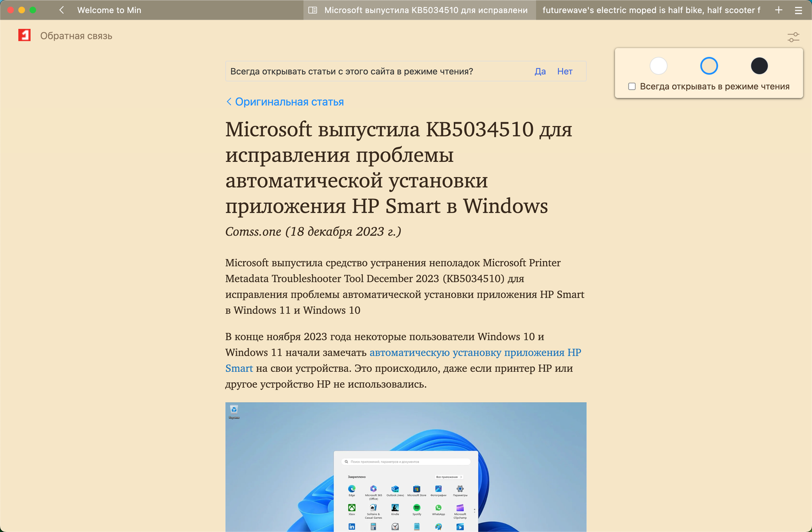Click the yellow minimize window button
Screen dimensions: 812x532
22,10
